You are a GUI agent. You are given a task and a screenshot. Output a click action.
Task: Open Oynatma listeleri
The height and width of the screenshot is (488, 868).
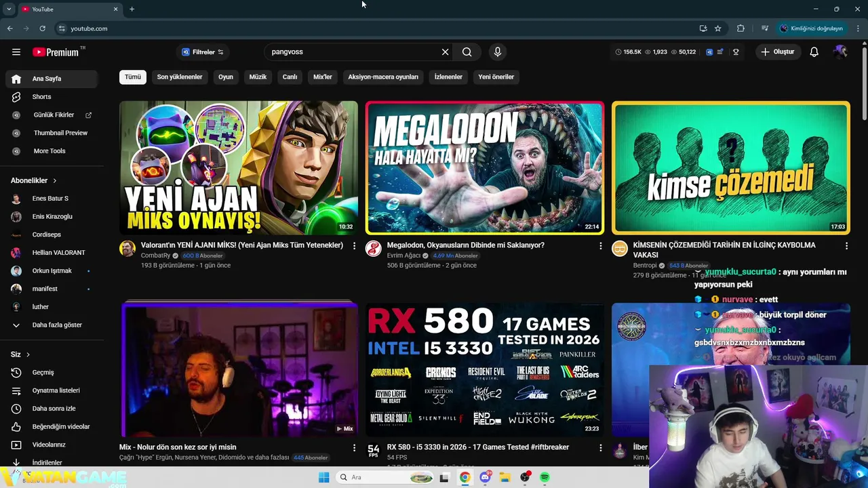tap(53, 390)
